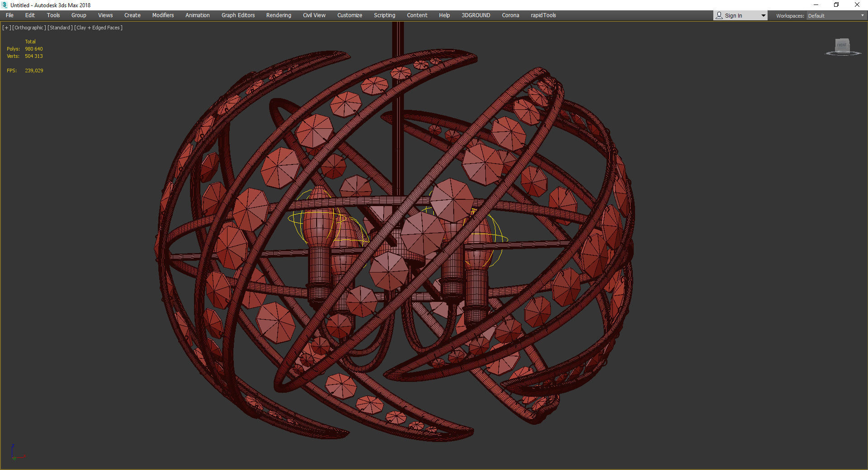This screenshot has height=470, width=868.
Task: Open the Civil View menu
Action: pyautogui.click(x=314, y=15)
